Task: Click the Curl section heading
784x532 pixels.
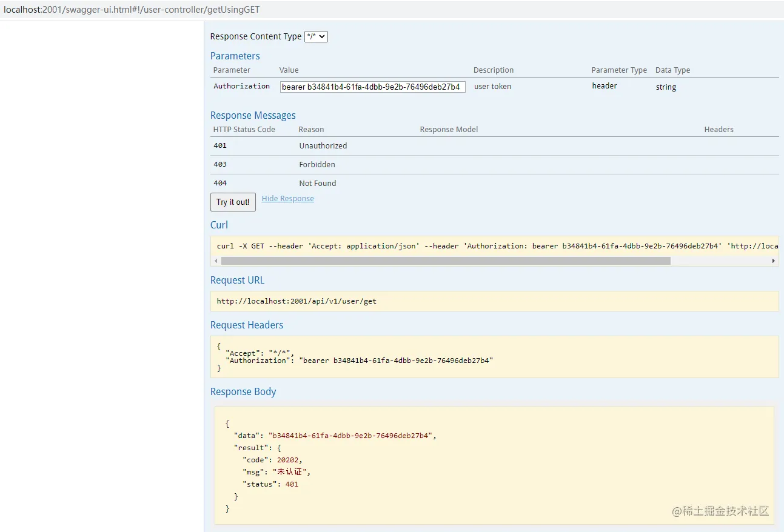Action: tap(219, 225)
